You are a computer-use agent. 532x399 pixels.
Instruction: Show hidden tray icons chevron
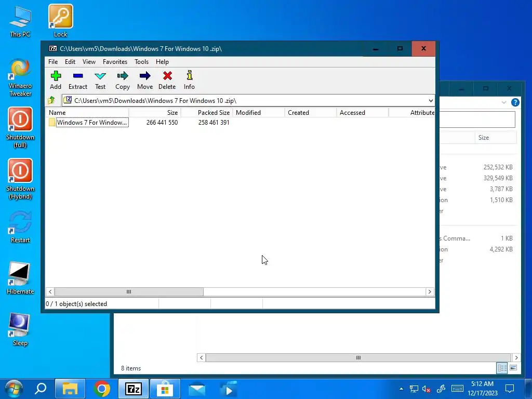(402, 389)
